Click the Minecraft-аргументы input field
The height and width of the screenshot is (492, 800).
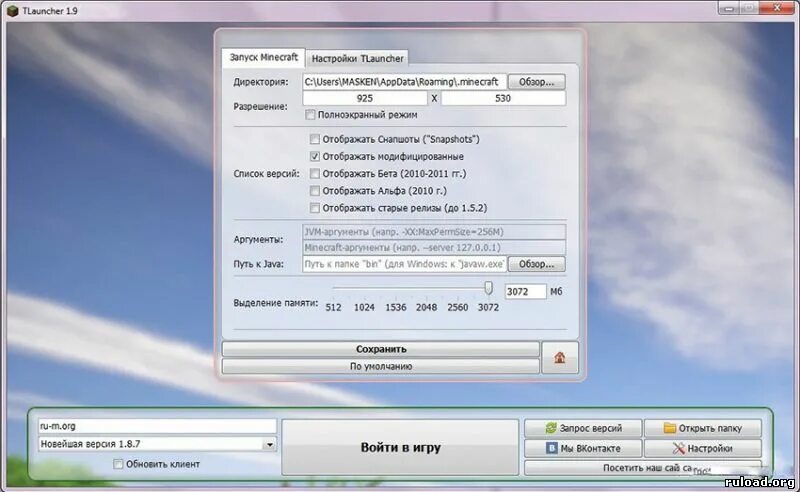coord(434,248)
